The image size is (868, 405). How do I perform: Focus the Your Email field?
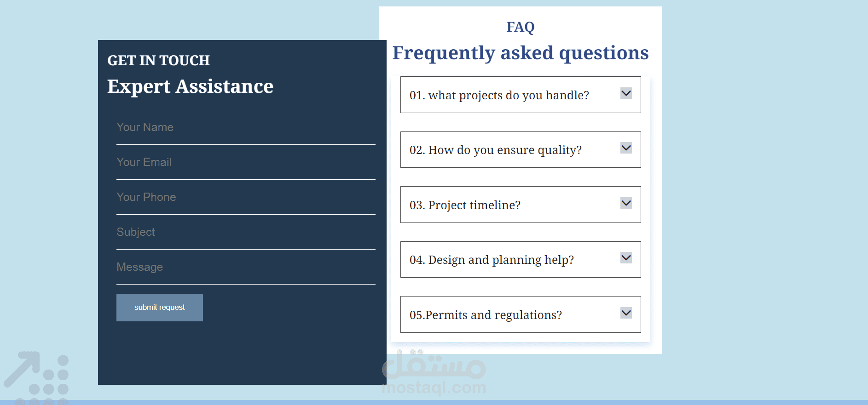tap(246, 162)
